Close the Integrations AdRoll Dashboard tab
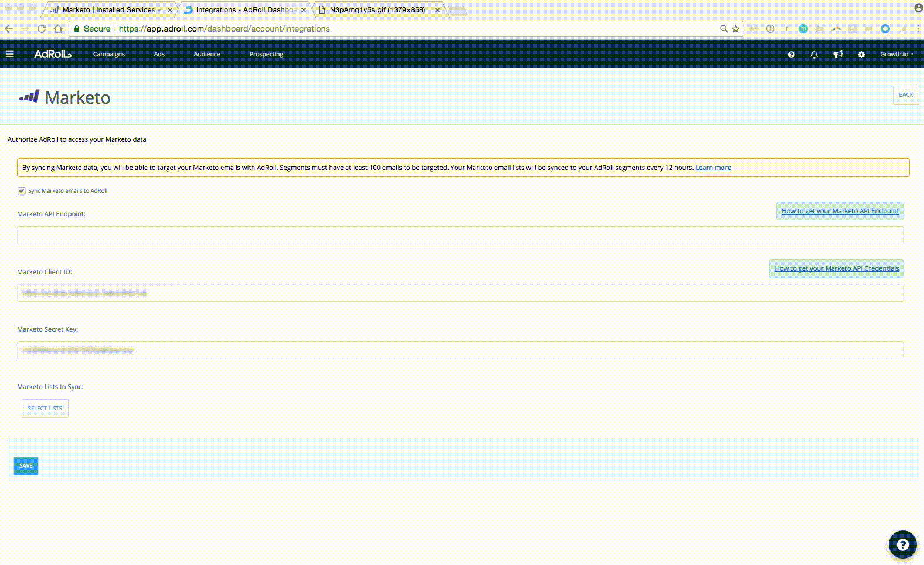This screenshot has width=924, height=565. pos(304,10)
